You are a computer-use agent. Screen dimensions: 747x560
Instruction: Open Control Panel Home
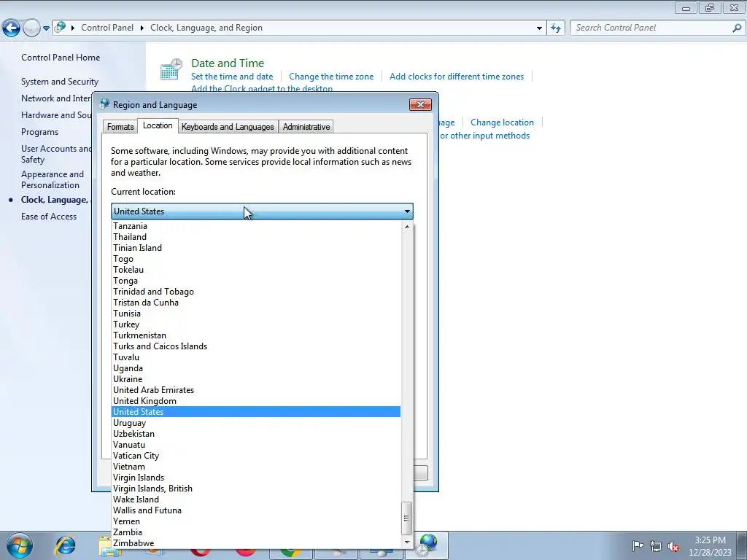coord(61,57)
